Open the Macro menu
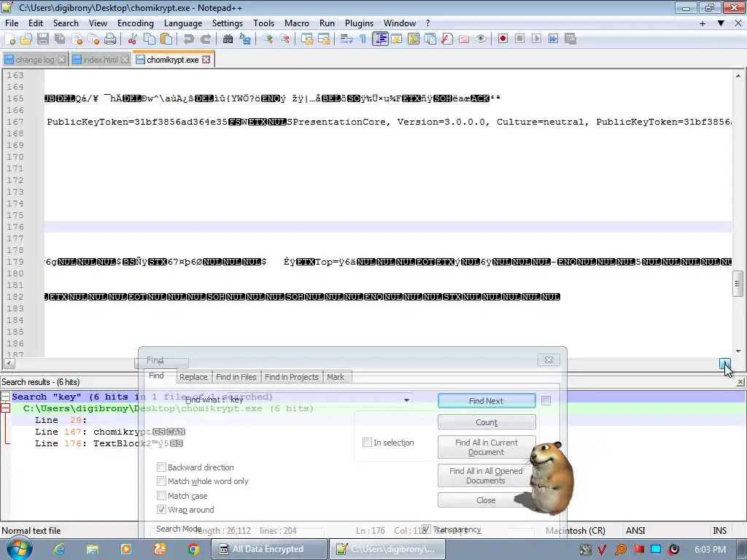This screenshot has height=560, width=747. click(x=296, y=23)
